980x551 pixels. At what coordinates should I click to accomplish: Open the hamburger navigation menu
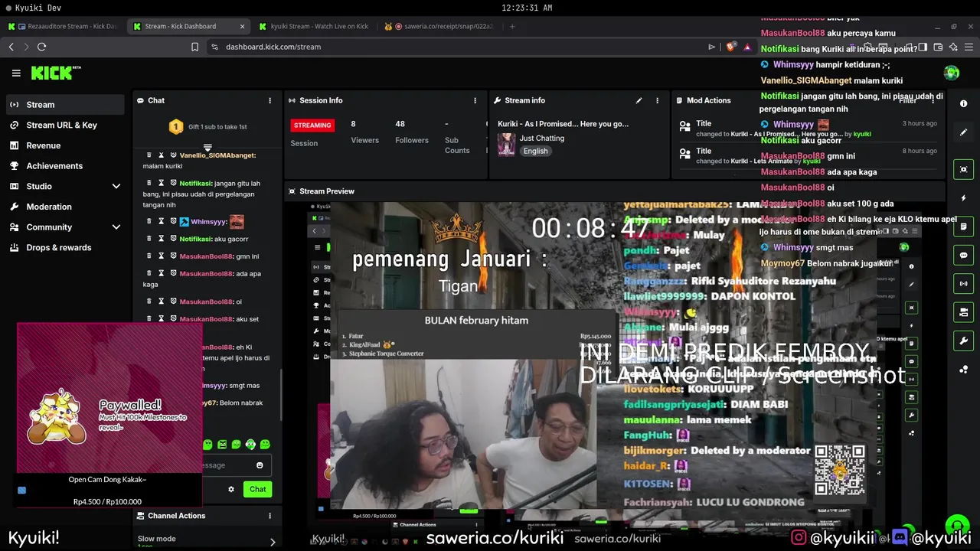16,73
